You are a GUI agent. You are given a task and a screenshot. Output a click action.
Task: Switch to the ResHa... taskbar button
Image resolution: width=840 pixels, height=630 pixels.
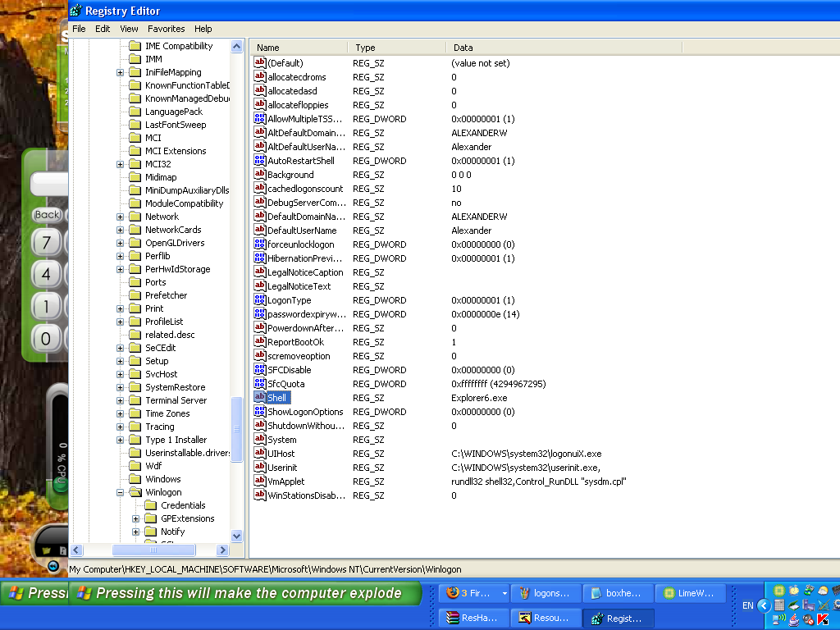tap(472, 618)
